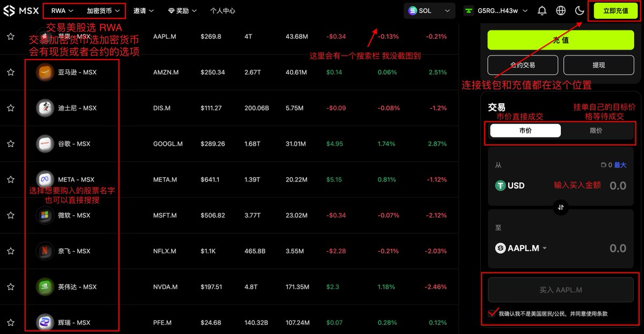Click the USD amount input field
This screenshot has width=644, height=334.
tap(617, 186)
